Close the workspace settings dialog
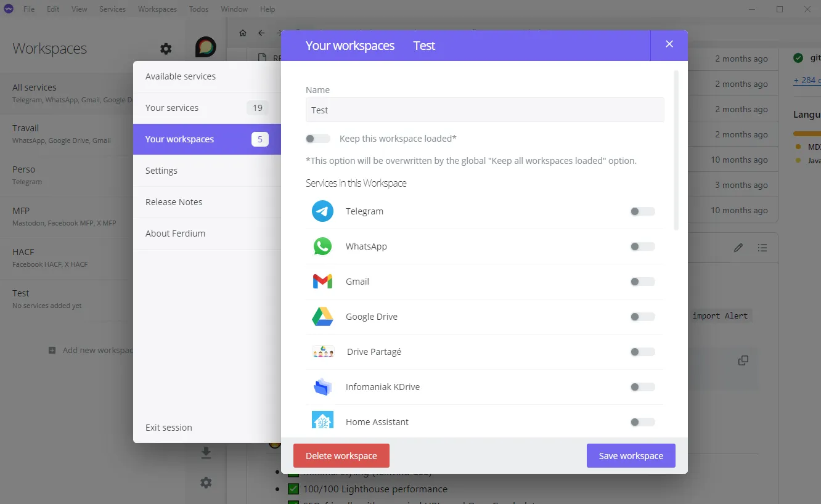Image resolution: width=821 pixels, height=504 pixels. (x=669, y=44)
